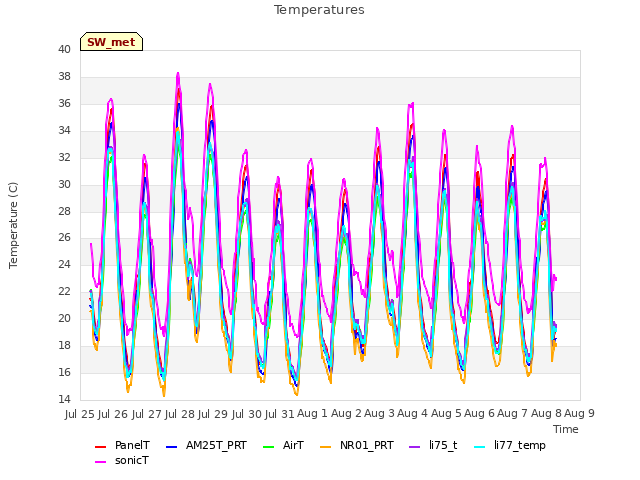This screenshot has width=640, height=480.
Task: Click the Jul 31 x-axis tick label
Action: click(280, 414)
